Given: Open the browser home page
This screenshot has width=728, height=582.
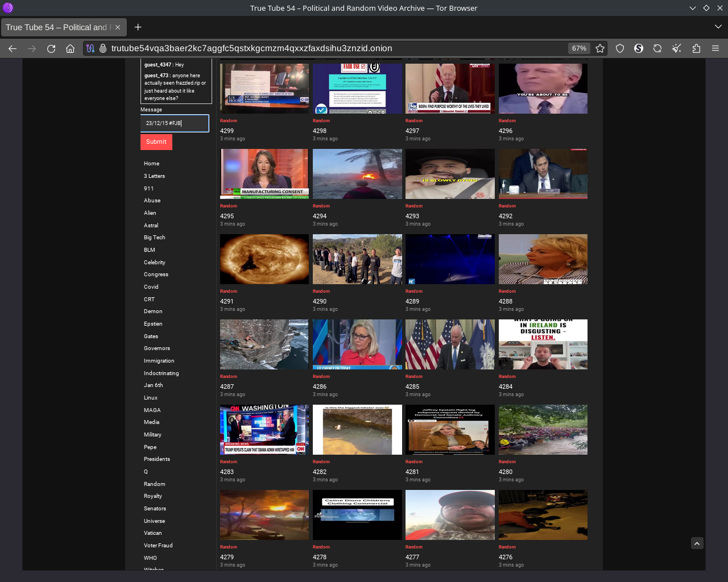Looking at the screenshot, I should coord(70,48).
